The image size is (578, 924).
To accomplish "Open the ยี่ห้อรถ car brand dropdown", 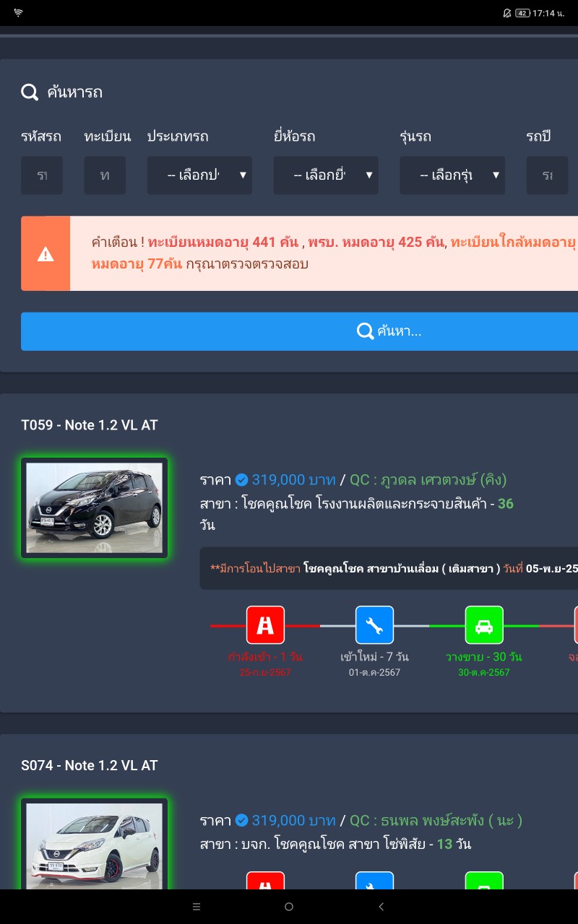I will [x=326, y=175].
